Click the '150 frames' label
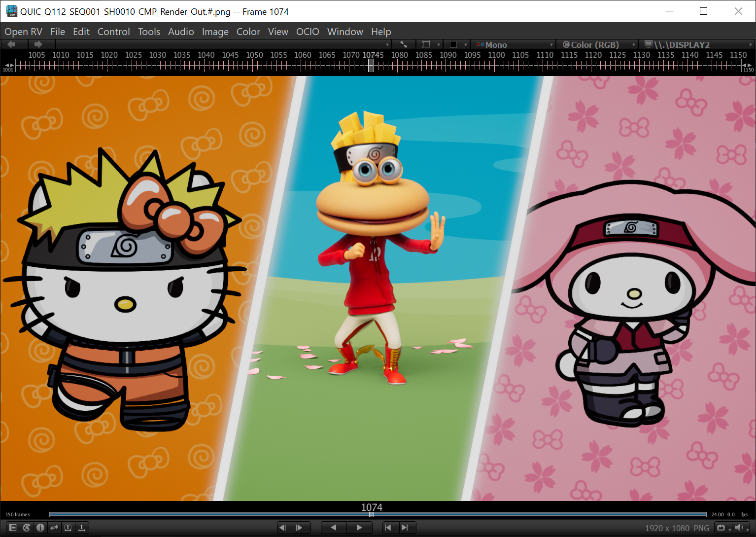 [x=18, y=514]
